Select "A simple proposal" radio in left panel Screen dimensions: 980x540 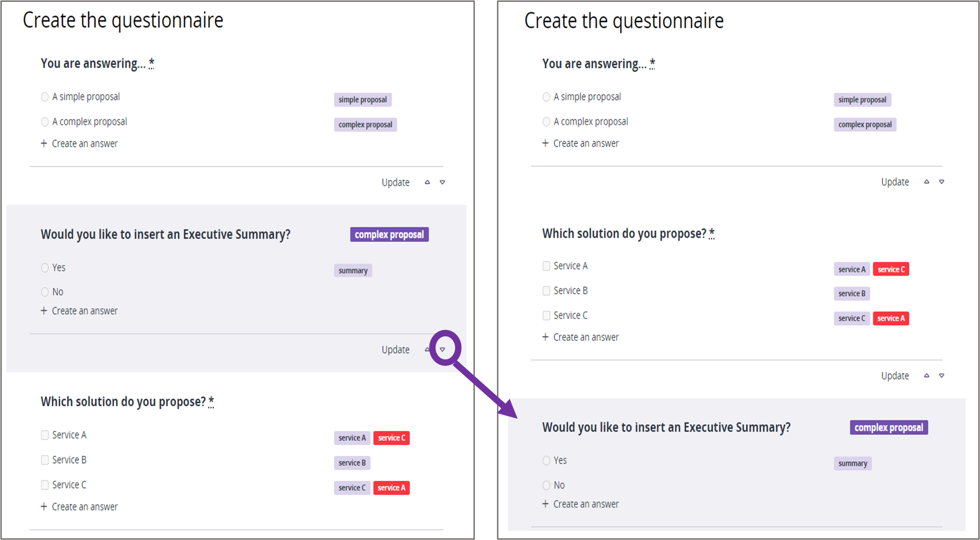tap(45, 97)
